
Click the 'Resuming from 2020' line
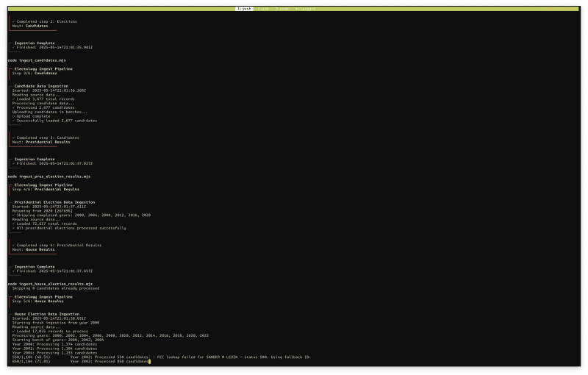(x=43, y=211)
